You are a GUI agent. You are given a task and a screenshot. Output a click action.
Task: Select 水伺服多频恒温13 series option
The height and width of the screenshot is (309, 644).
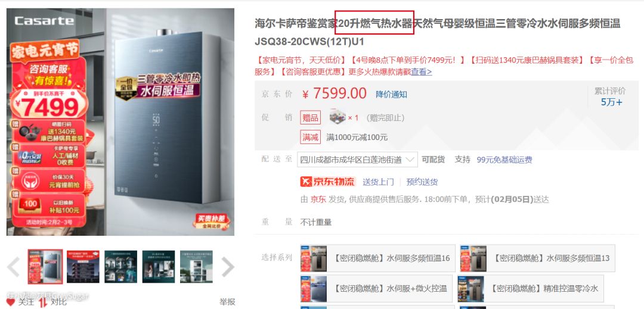point(537,258)
